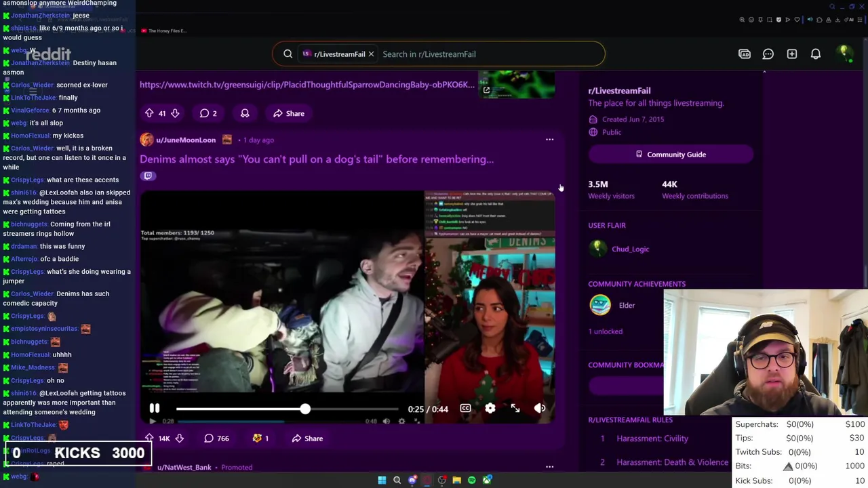Create a new Reddit post
The image size is (868, 488).
point(792,54)
